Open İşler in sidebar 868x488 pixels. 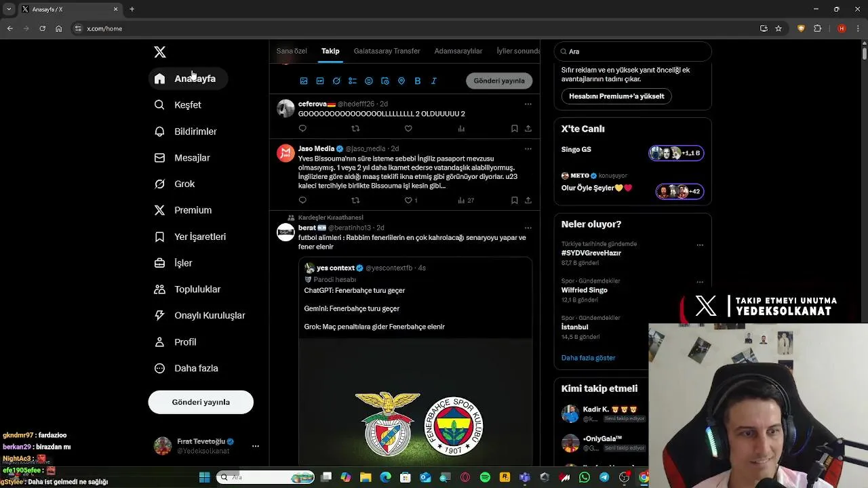174,263
